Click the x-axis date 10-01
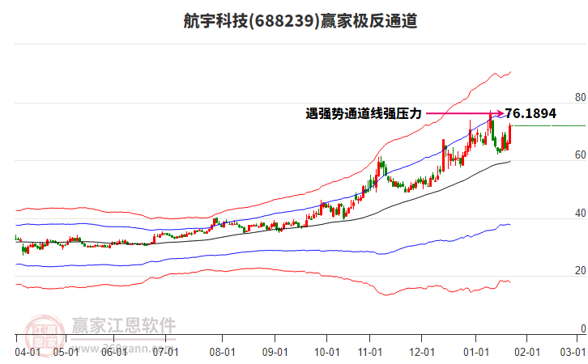 [x=326, y=353]
